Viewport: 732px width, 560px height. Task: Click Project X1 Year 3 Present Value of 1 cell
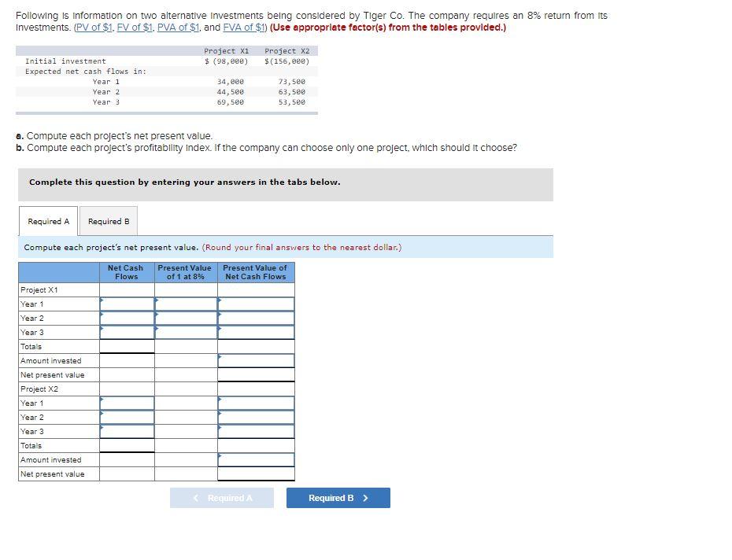coord(187,333)
